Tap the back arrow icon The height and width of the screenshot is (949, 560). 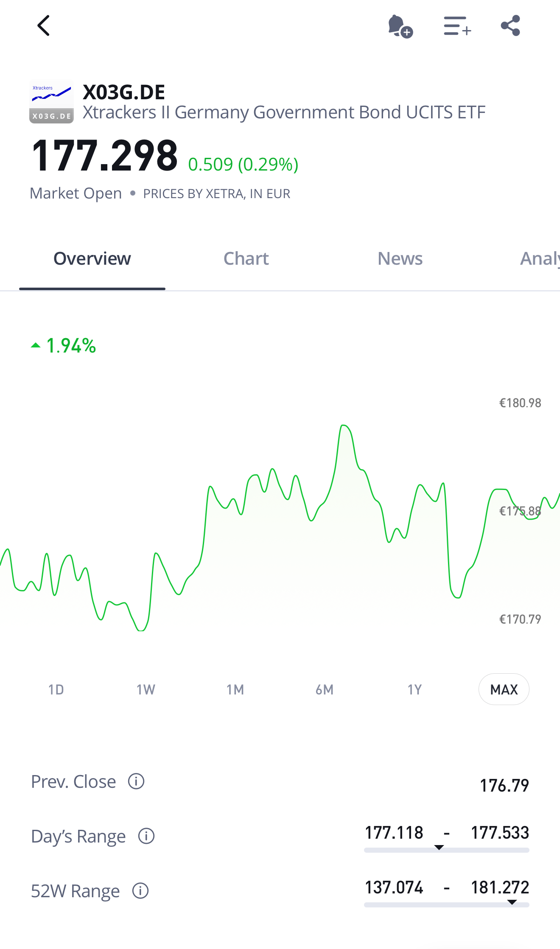point(44,26)
